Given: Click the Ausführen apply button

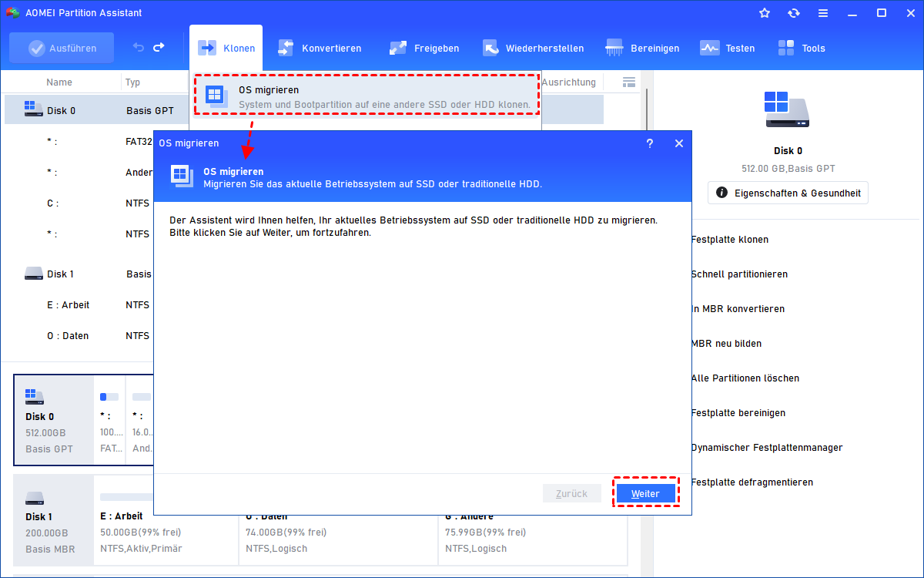Looking at the screenshot, I should pyautogui.click(x=62, y=48).
